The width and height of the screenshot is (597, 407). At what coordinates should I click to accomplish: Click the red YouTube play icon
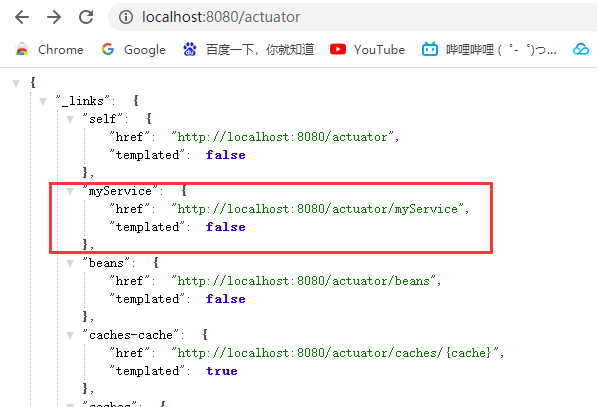coord(338,49)
